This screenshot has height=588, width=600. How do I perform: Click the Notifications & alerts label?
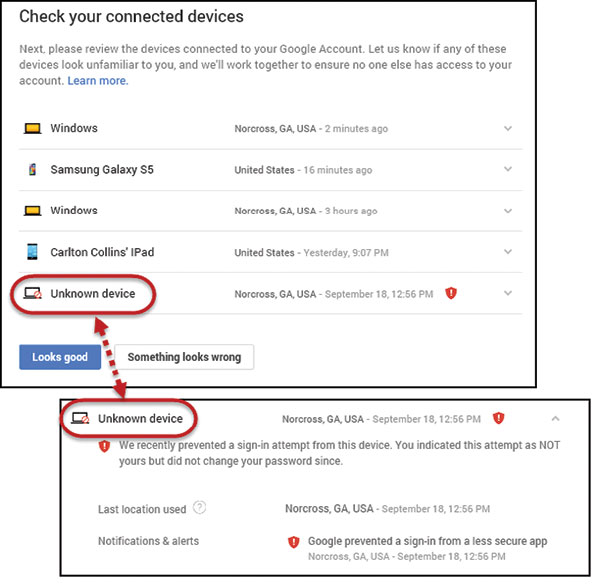click(148, 542)
